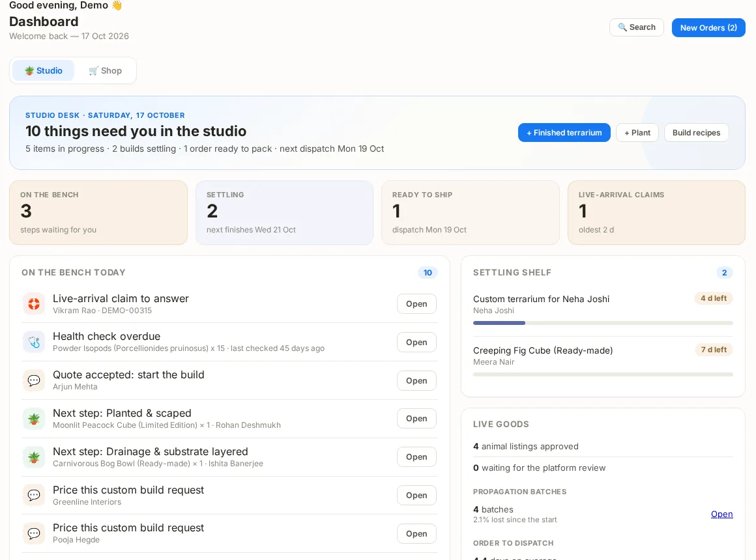View New Orders (2)
Viewport: 756px width, 560px height.
pos(708,27)
